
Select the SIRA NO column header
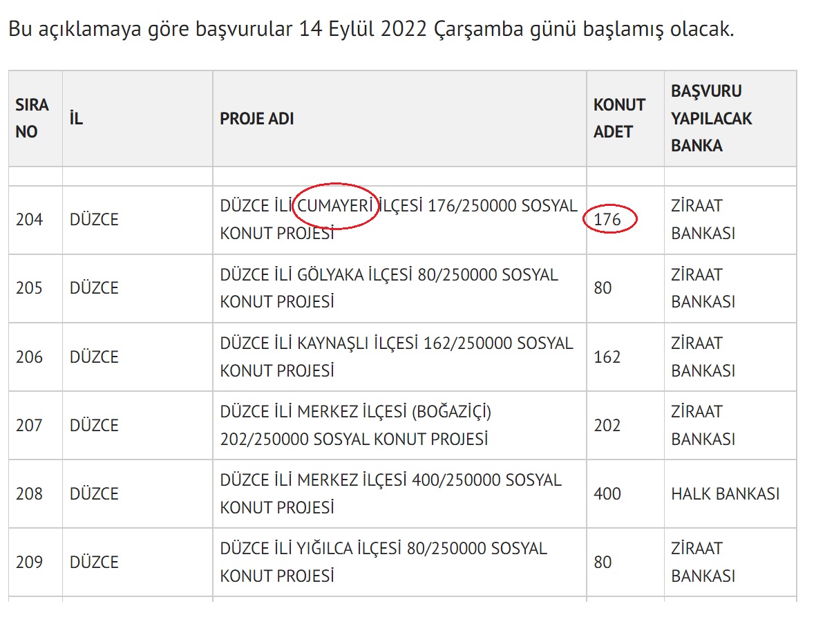(x=32, y=118)
